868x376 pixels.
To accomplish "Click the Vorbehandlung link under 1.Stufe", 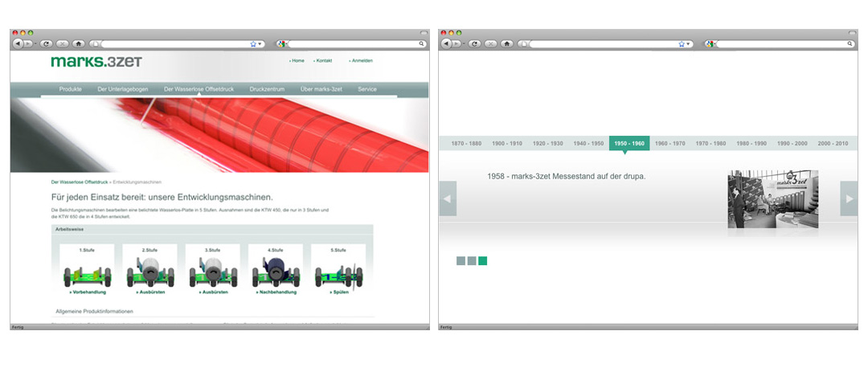I will coord(88,292).
